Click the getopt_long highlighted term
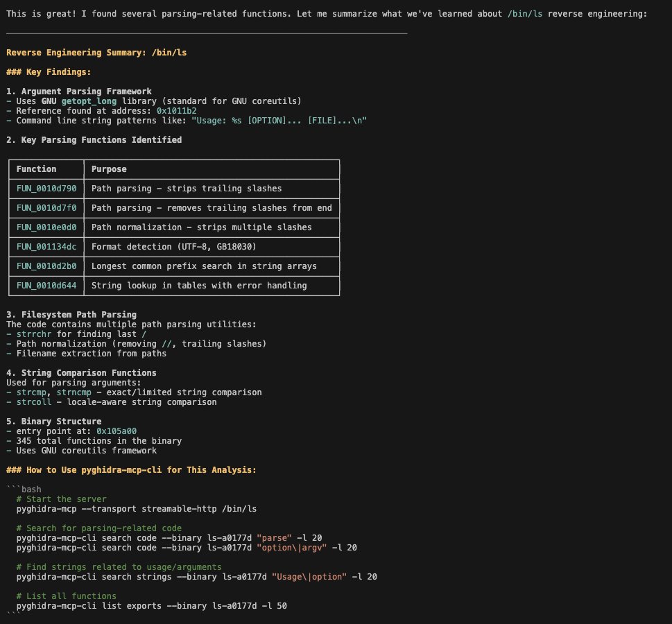The width and height of the screenshot is (672, 624). coord(89,101)
